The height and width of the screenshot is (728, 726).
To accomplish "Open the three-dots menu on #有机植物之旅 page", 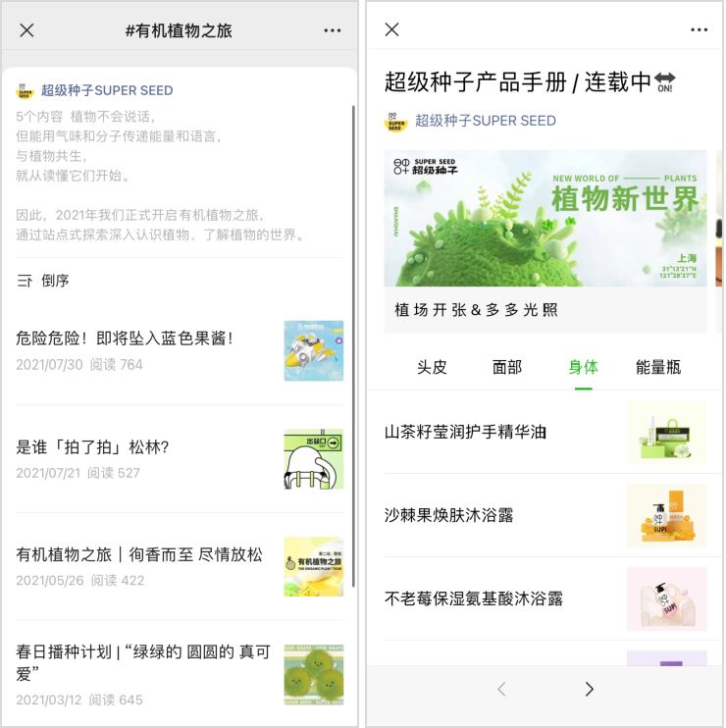I will [x=333, y=30].
